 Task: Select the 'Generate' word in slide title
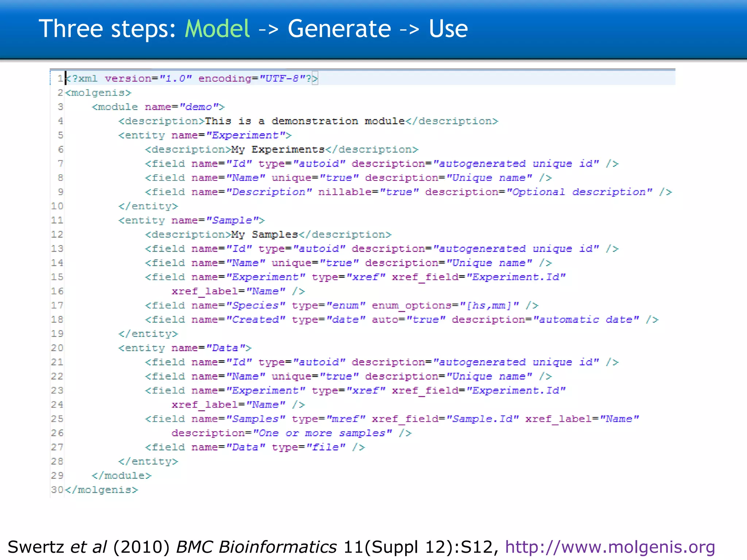click(x=339, y=29)
